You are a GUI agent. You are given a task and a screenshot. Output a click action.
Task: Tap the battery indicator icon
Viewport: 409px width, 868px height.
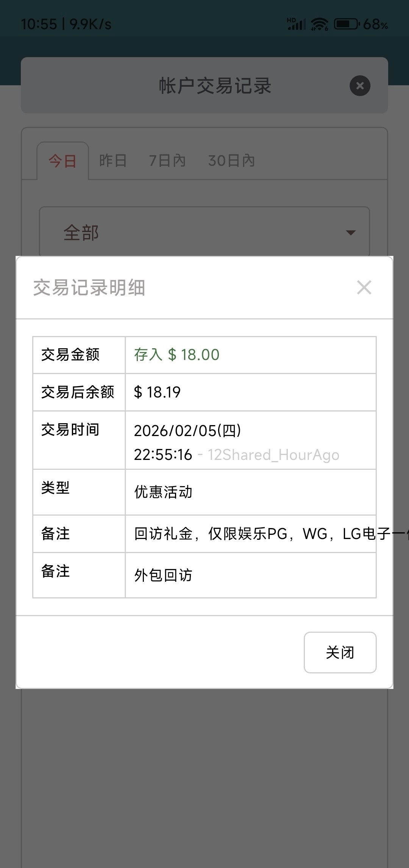tap(347, 25)
